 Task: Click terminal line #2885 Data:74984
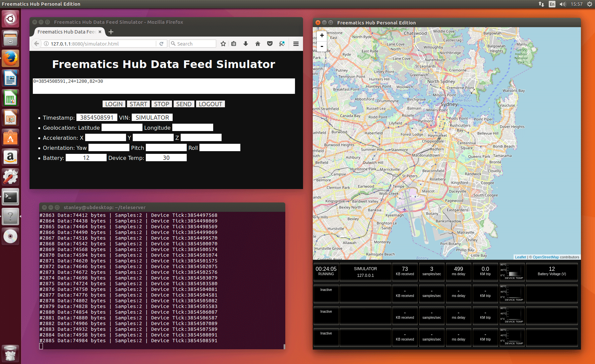pyautogui.click(x=128, y=341)
